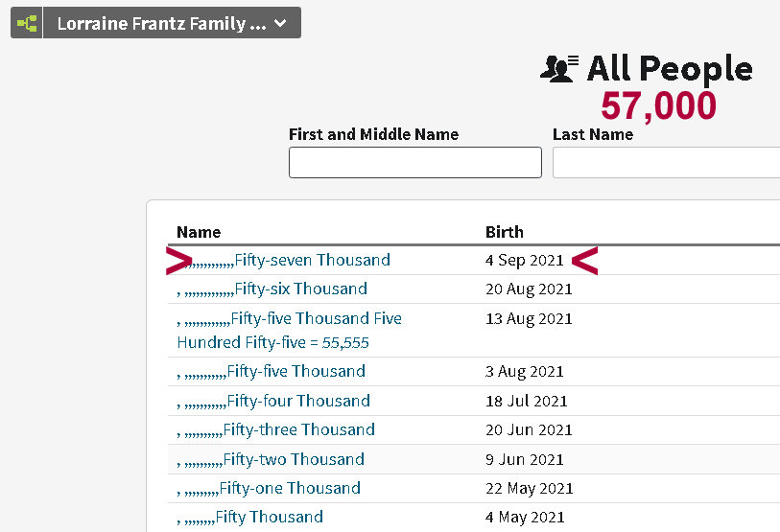This screenshot has height=532, width=780.
Task: Sort by the Name column header
Action: (x=199, y=232)
